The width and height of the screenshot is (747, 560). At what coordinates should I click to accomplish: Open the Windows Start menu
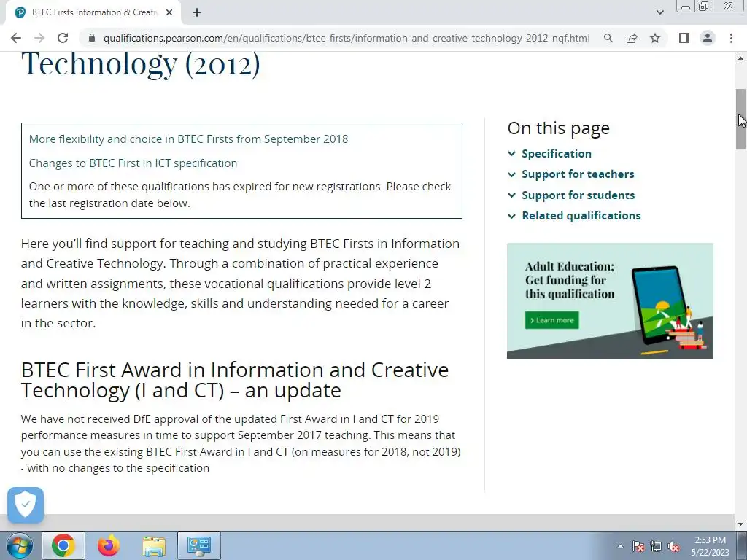pos(19,545)
